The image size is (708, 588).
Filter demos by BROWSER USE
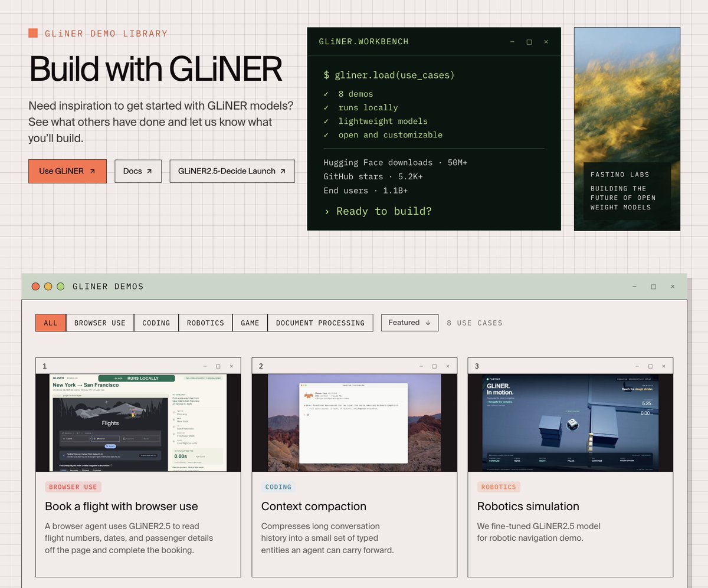tap(100, 323)
